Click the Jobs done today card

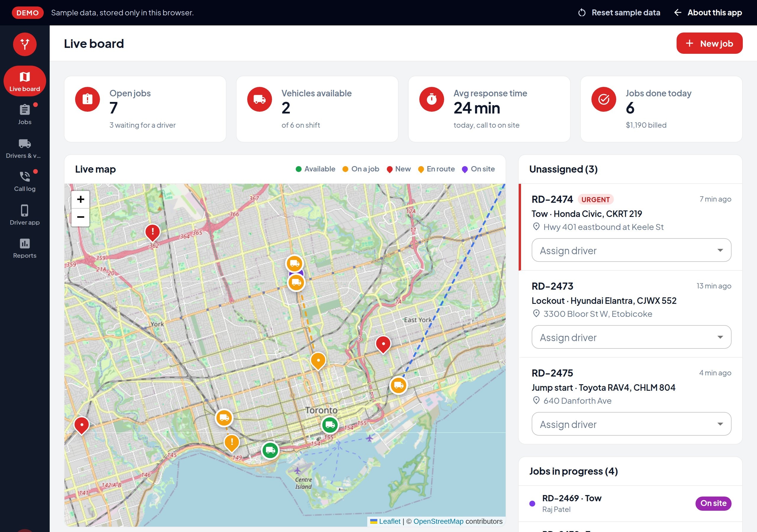pos(661,109)
